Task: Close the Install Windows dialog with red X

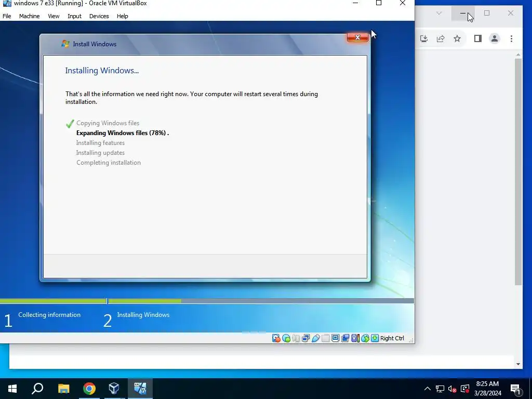Action: point(357,37)
